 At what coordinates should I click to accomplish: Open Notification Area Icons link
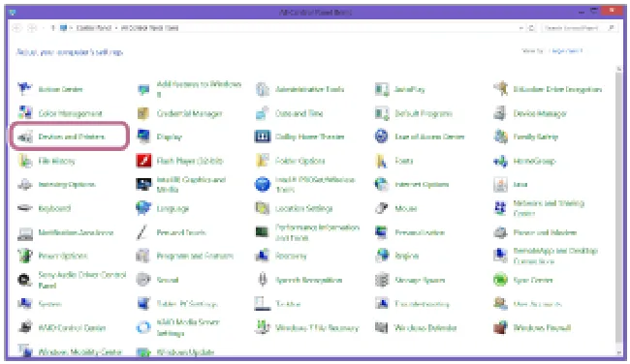click(x=76, y=232)
